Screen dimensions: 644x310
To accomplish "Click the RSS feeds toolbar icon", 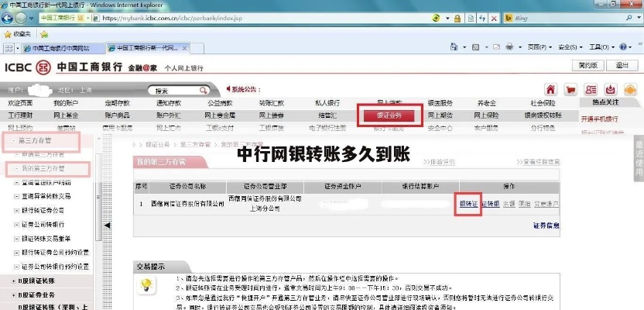I will coord(475,47).
